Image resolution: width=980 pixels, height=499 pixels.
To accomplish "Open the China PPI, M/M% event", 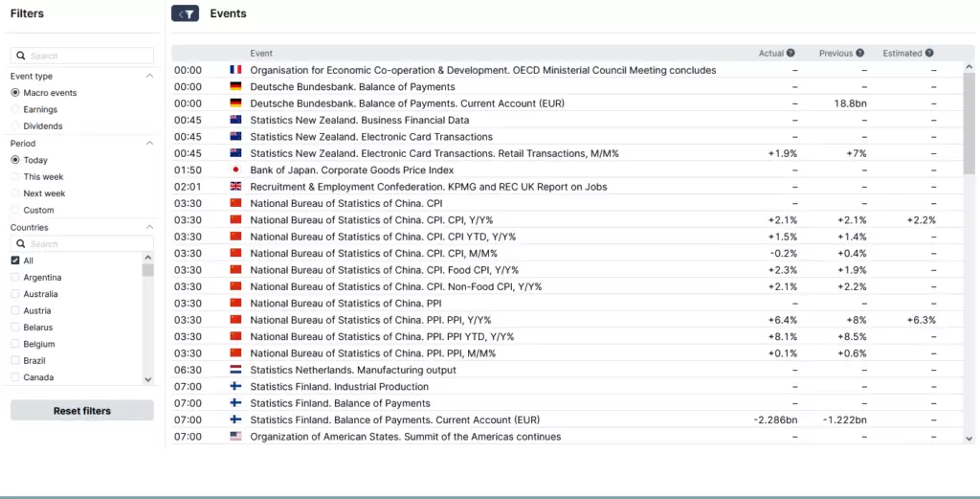I will pos(373,353).
